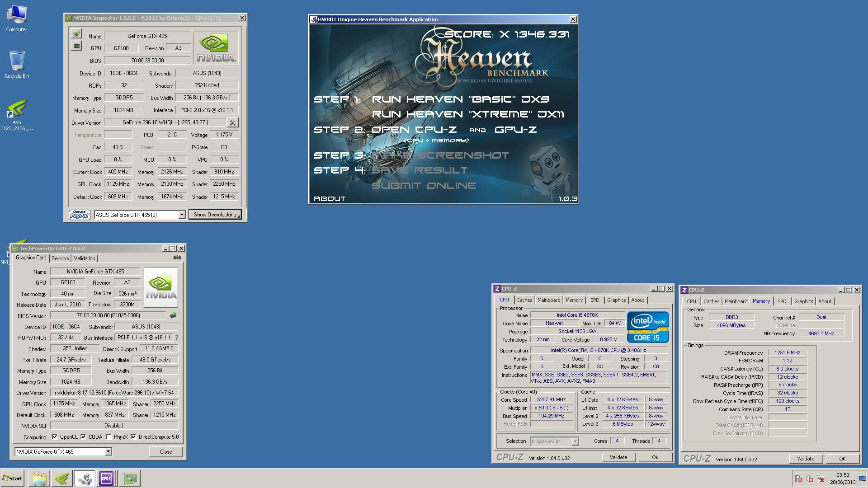868x488 pixels.
Task: Open Windows Explorer from the taskbar
Action: pos(39,479)
